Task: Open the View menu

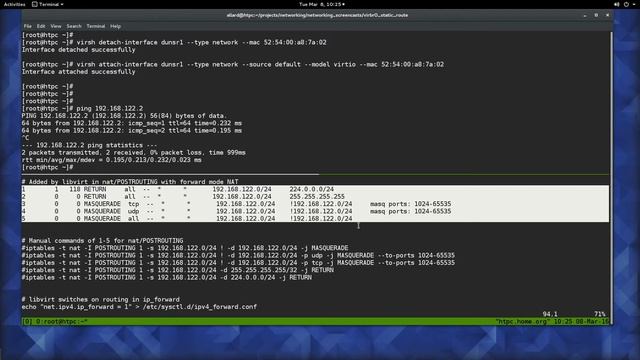Action: point(56,26)
